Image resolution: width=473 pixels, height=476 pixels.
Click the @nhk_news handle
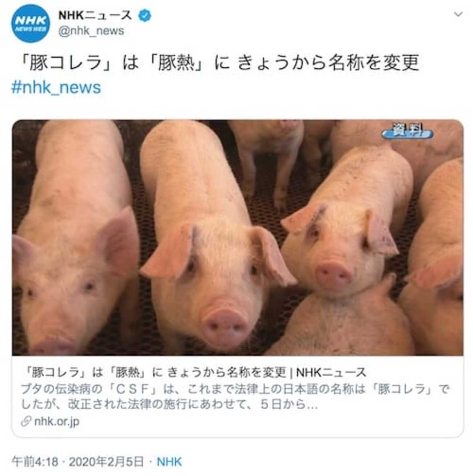(x=91, y=31)
